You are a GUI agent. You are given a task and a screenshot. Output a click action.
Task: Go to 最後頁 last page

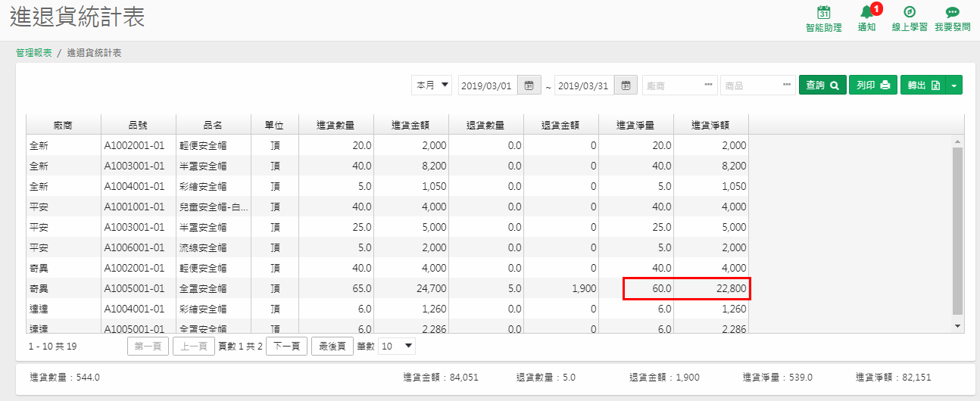coord(332,347)
